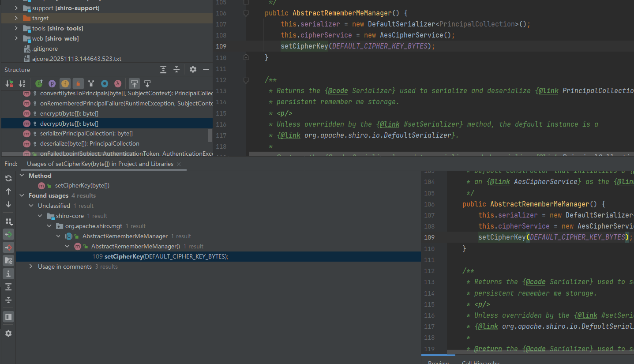Collapse the org.apache.shiro.mgt package node

click(x=49, y=226)
